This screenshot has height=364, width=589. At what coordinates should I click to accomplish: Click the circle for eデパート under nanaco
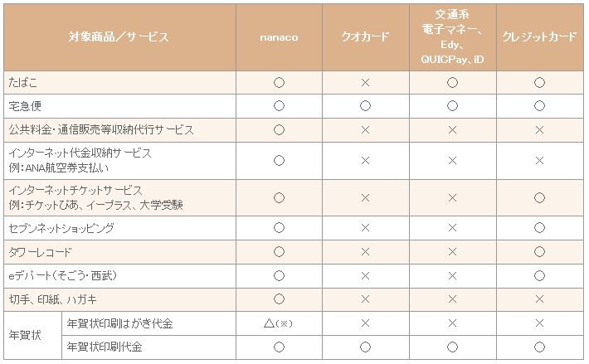(279, 274)
